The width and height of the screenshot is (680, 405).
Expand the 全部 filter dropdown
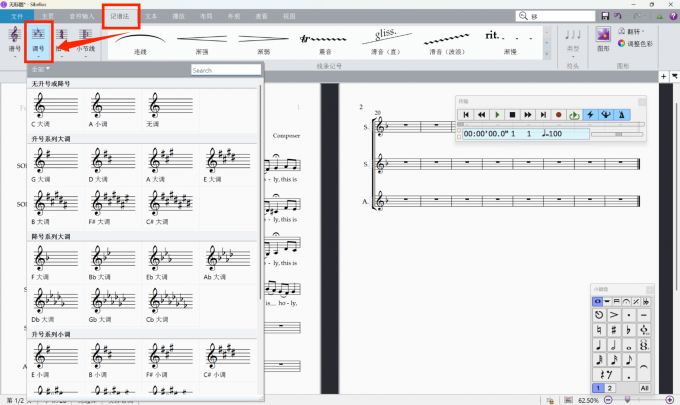[40, 69]
